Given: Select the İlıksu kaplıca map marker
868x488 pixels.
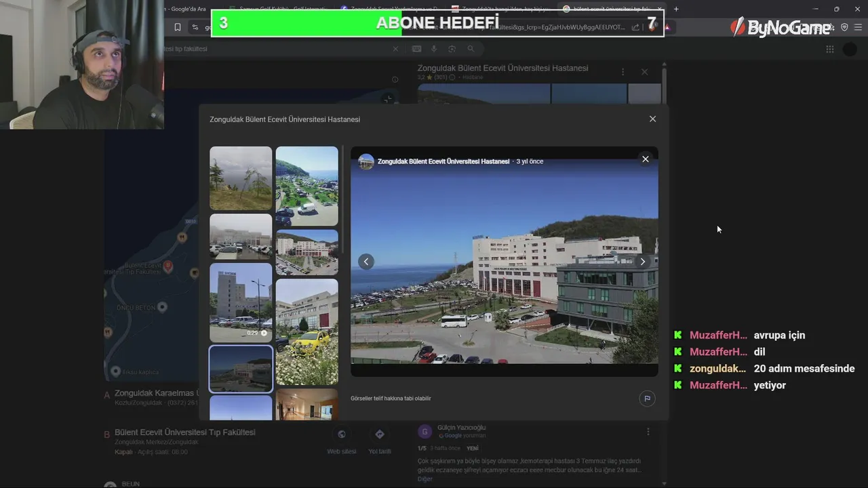Looking at the screenshot, I should click(115, 371).
